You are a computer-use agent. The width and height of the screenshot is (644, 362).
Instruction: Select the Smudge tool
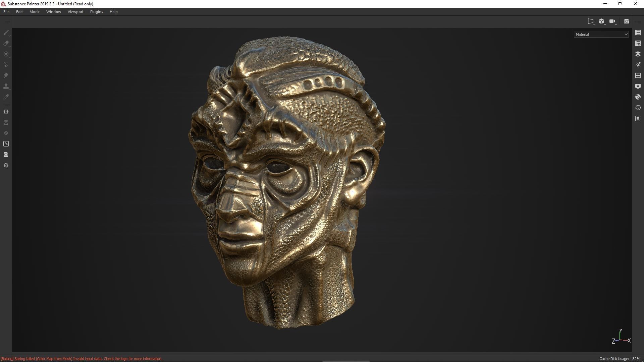pyautogui.click(x=6, y=75)
